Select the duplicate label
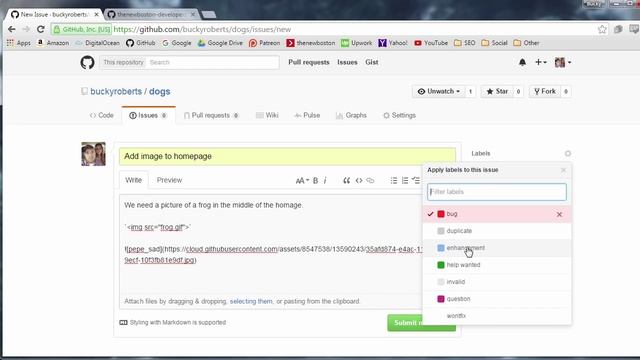 497,231
